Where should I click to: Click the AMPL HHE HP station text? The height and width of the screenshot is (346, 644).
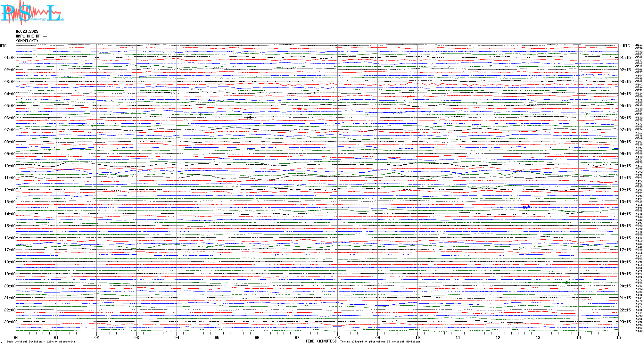(x=31, y=36)
